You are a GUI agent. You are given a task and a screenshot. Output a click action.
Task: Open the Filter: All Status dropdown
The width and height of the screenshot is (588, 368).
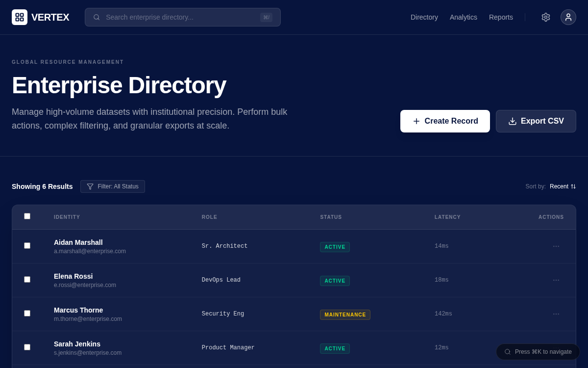(x=113, y=186)
